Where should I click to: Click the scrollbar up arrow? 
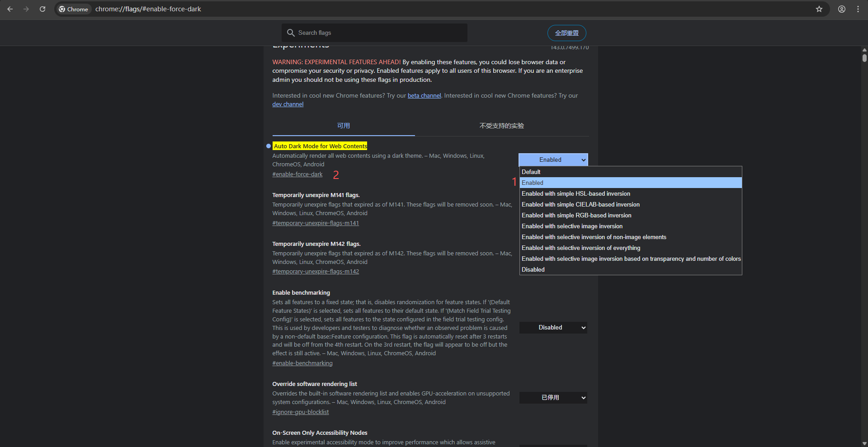tap(864, 50)
